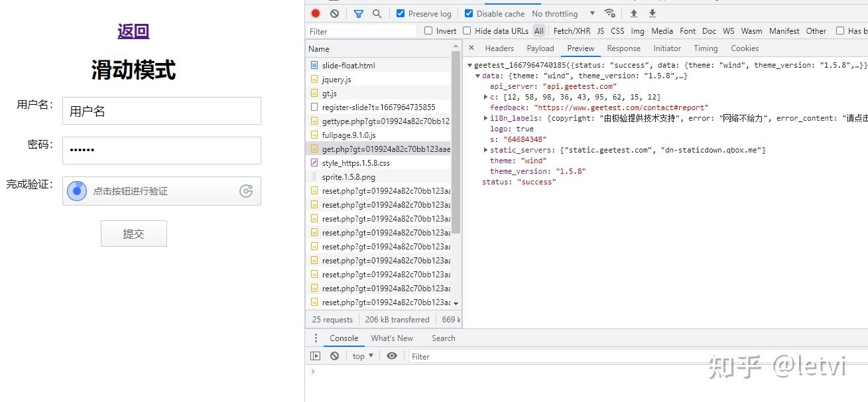Collapse the data object
Image resolution: width=868 pixels, height=402 pixels.
click(x=478, y=76)
